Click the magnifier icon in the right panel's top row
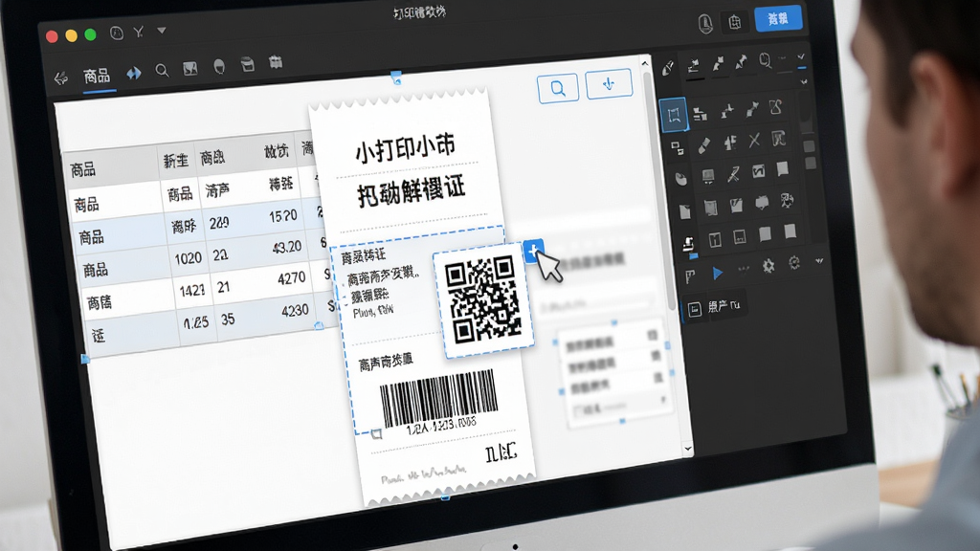The image size is (980, 551). [765, 60]
